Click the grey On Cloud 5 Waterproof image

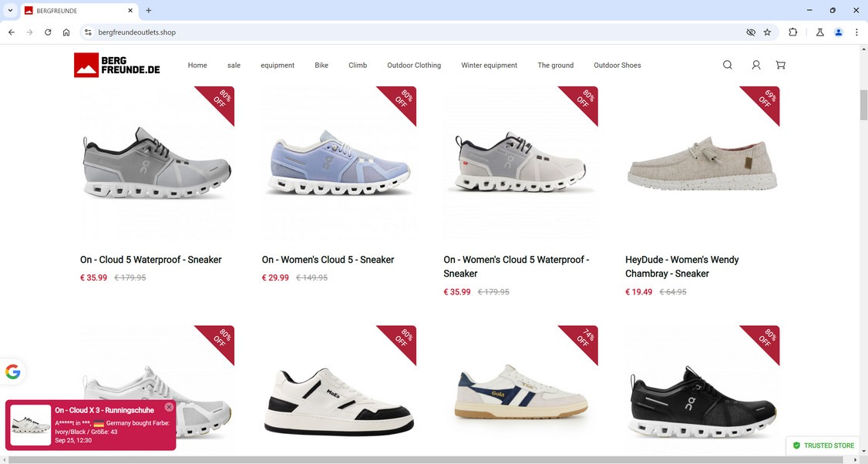pos(156,163)
